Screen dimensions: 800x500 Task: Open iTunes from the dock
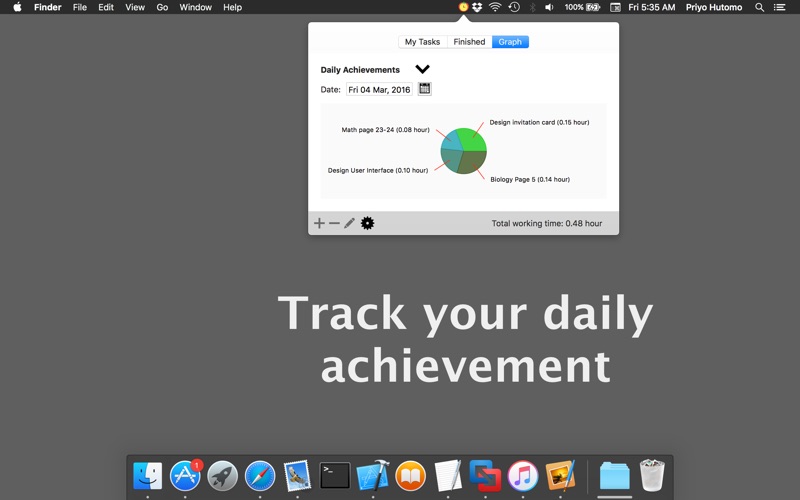click(x=523, y=476)
